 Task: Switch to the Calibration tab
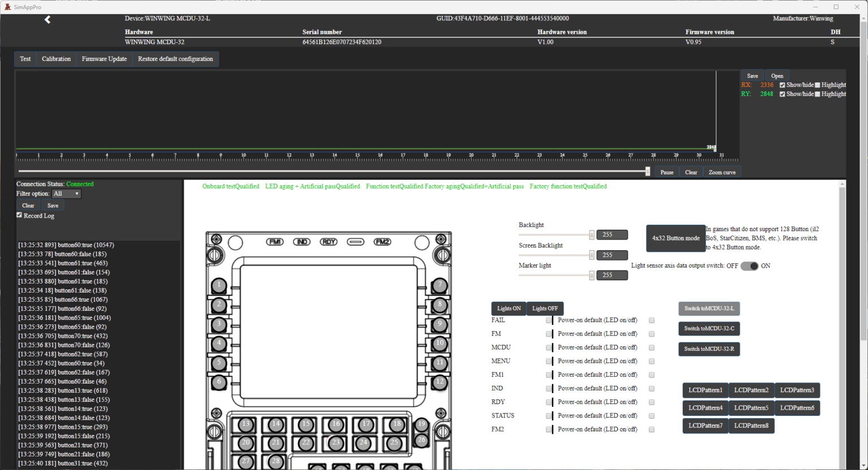pyautogui.click(x=56, y=59)
